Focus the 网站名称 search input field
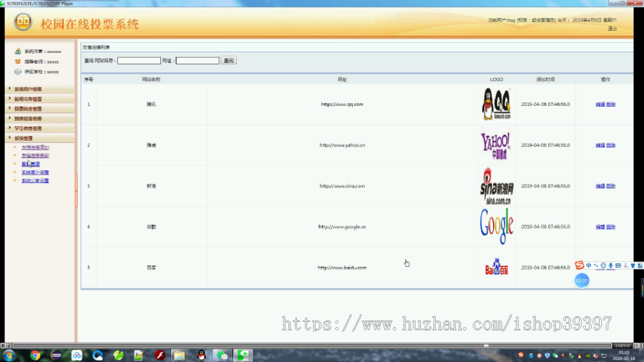Image resolution: width=644 pixels, height=362 pixels. (x=139, y=61)
